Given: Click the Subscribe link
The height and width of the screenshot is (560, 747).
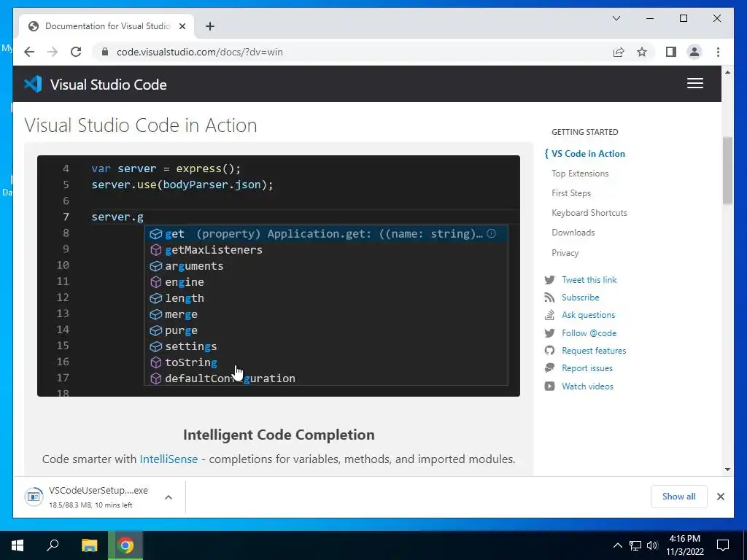Looking at the screenshot, I should 580,297.
